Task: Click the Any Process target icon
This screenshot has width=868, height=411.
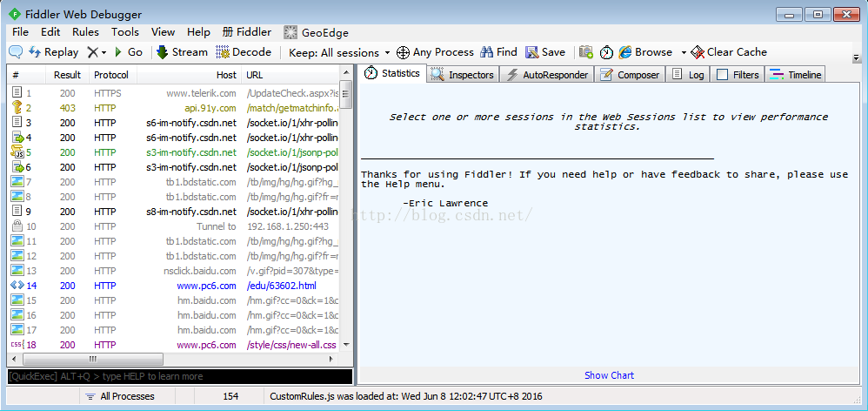Action: pos(403,52)
